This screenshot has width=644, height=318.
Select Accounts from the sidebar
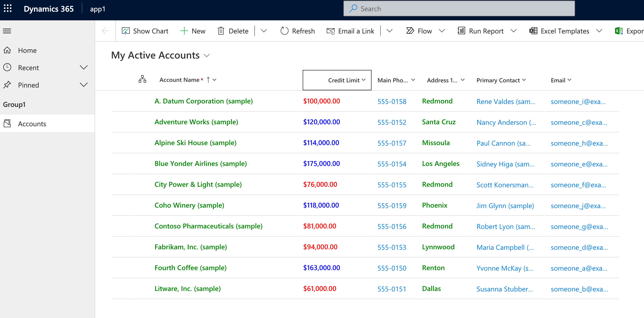pos(32,124)
